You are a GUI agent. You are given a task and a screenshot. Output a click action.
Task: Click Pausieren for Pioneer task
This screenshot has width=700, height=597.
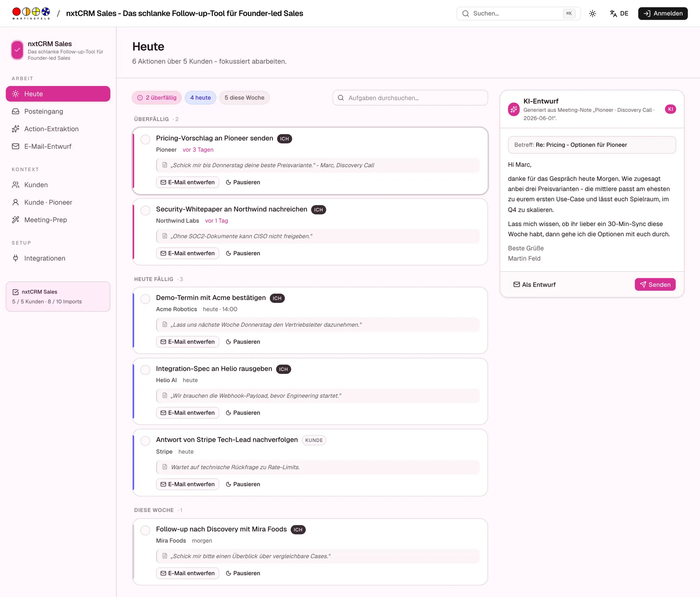pos(243,182)
